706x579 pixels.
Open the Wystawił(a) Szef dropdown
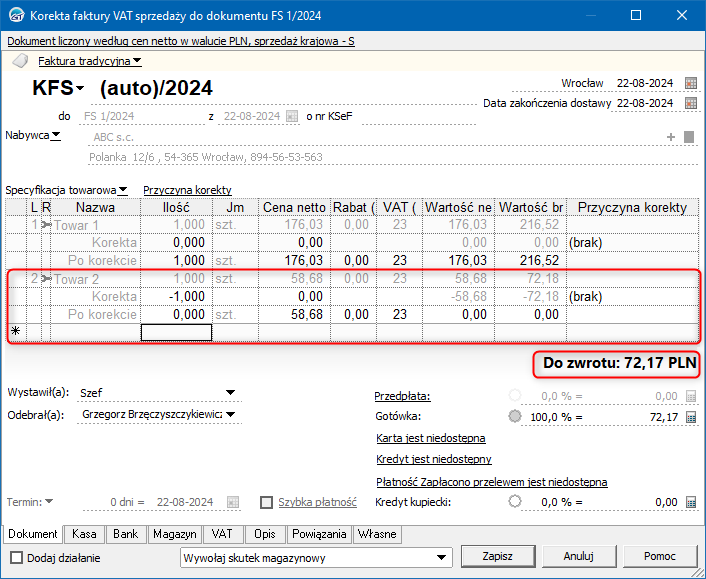(x=231, y=393)
